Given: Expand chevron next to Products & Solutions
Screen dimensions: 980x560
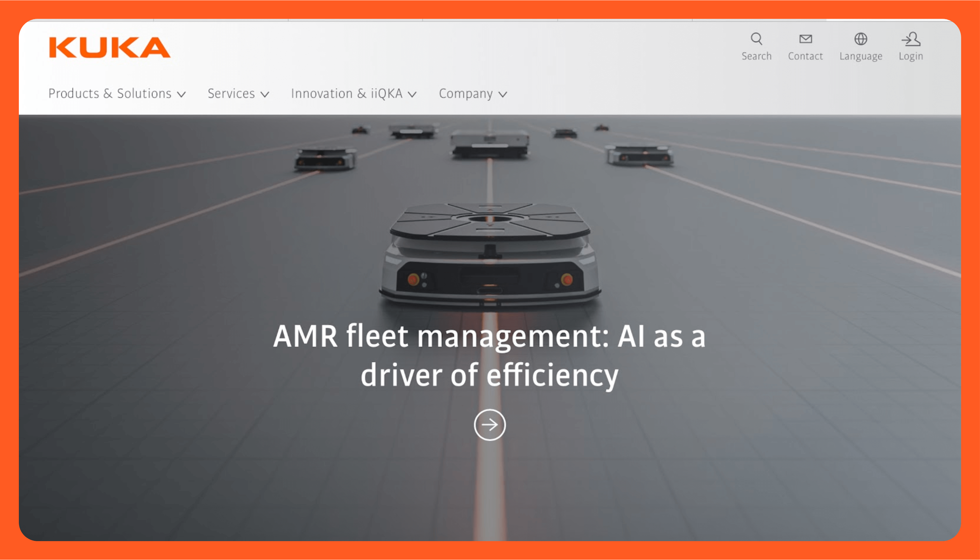Looking at the screenshot, I should (181, 94).
